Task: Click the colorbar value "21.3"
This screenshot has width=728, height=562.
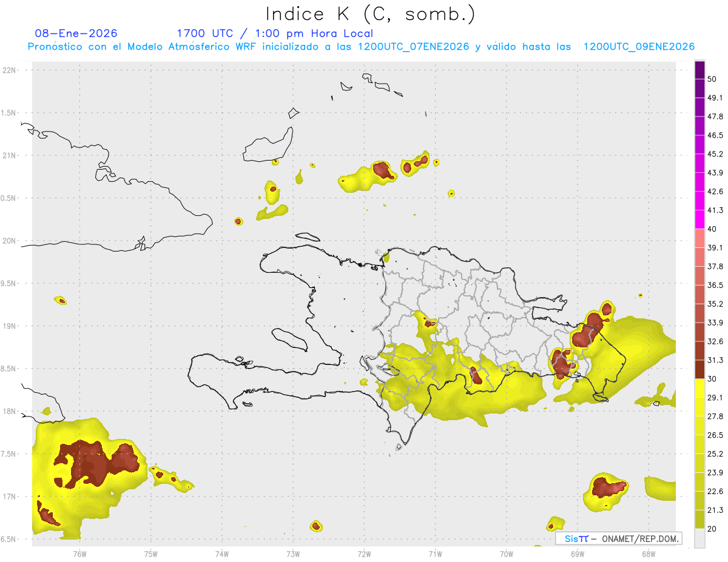Action: (716, 510)
